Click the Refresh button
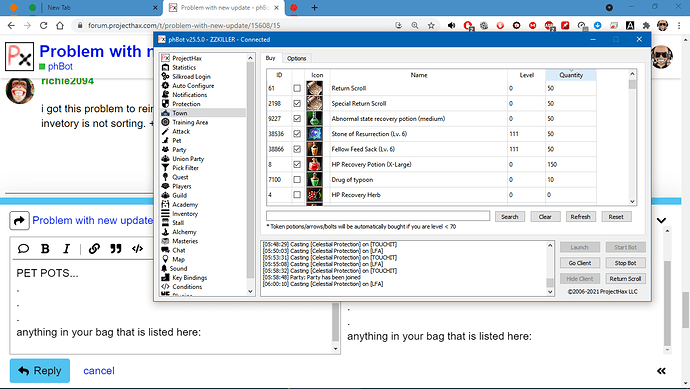Viewport: 690px width, 389px height. (580, 217)
